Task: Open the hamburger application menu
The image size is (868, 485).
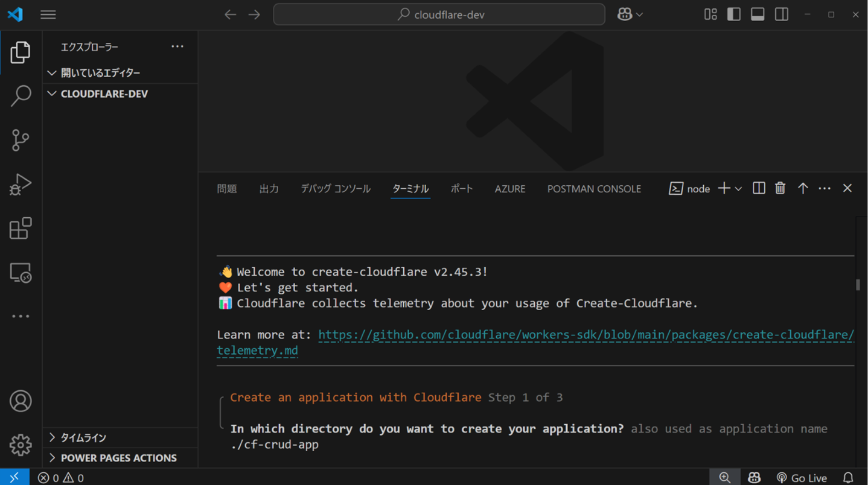Action: click(48, 14)
